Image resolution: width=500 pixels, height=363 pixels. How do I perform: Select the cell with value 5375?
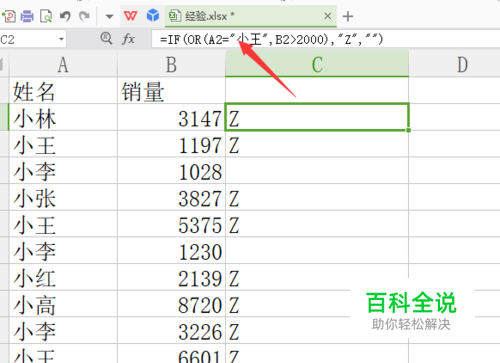click(x=171, y=224)
